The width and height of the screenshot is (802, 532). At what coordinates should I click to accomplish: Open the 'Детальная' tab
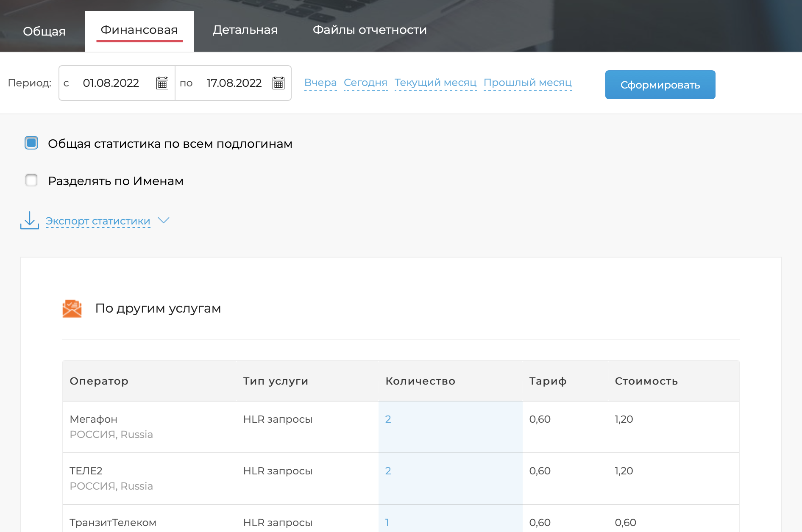pos(245,30)
